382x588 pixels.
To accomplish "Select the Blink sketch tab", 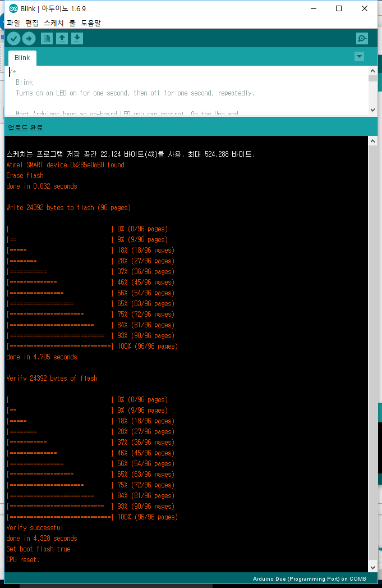I will pos(22,58).
